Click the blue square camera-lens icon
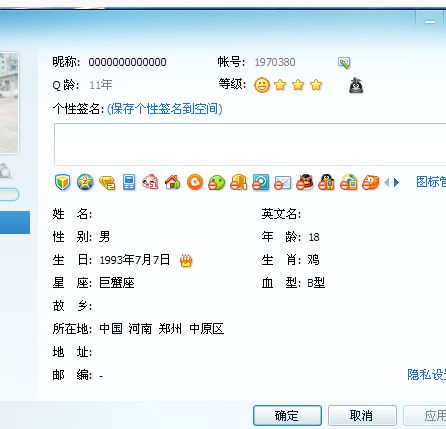The height and width of the screenshot is (429, 446). click(x=261, y=182)
